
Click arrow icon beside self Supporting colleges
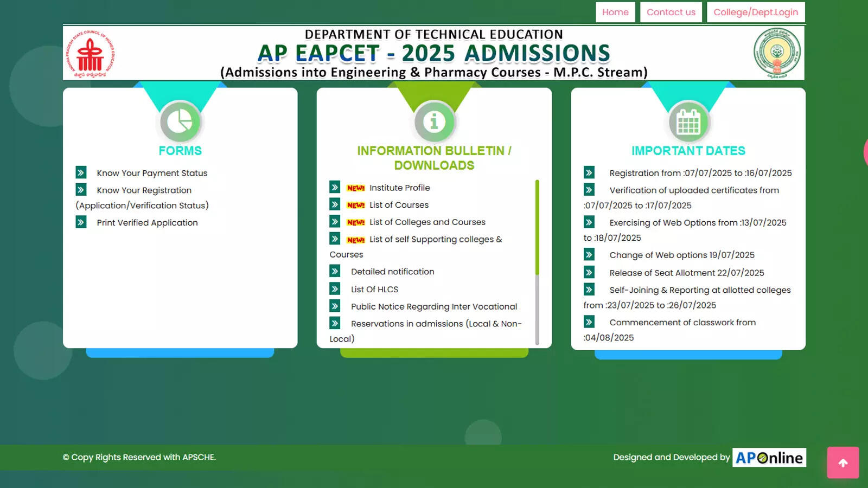click(335, 239)
